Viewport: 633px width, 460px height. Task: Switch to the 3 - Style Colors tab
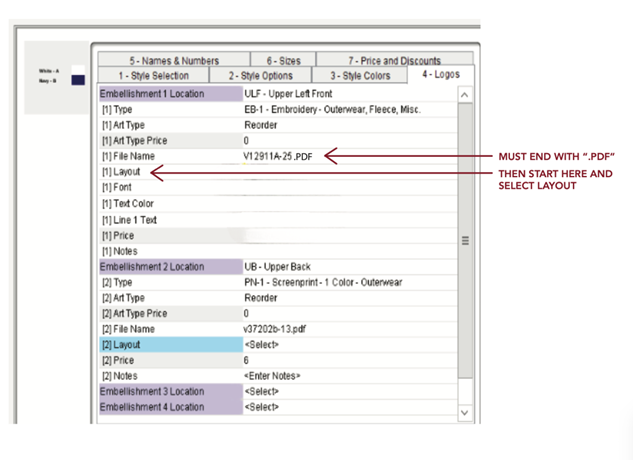tap(360, 76)
